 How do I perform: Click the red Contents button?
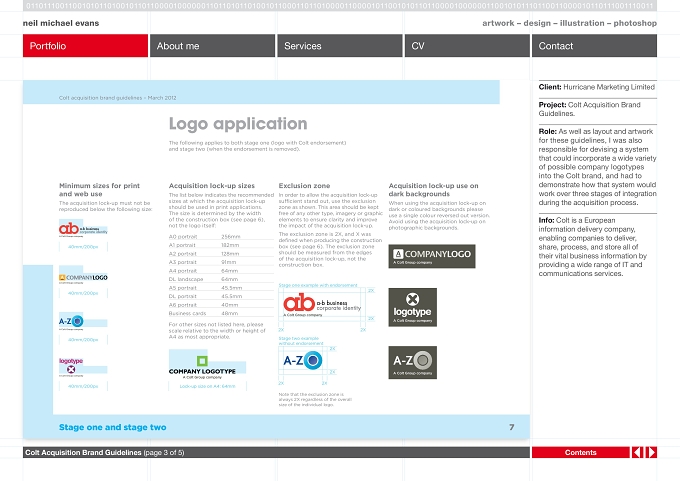[580, 452]
